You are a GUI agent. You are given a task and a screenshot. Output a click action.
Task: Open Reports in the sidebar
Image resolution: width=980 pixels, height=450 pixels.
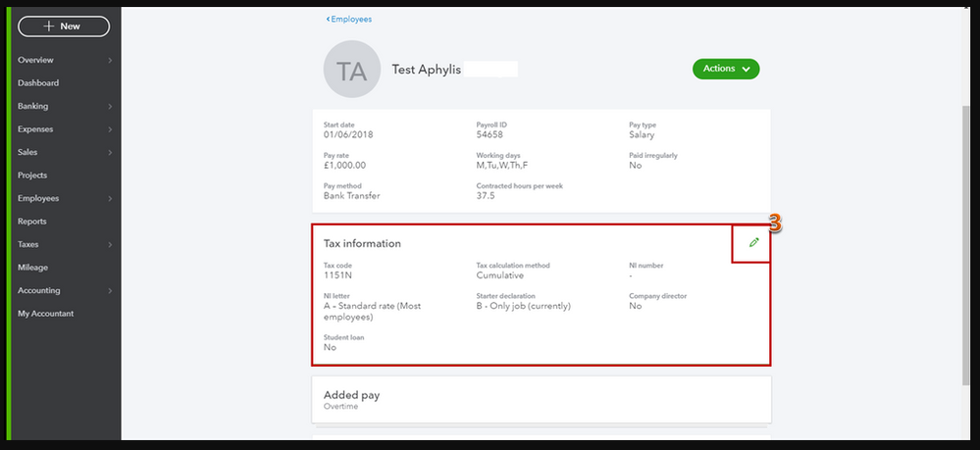tap(31, 222)
